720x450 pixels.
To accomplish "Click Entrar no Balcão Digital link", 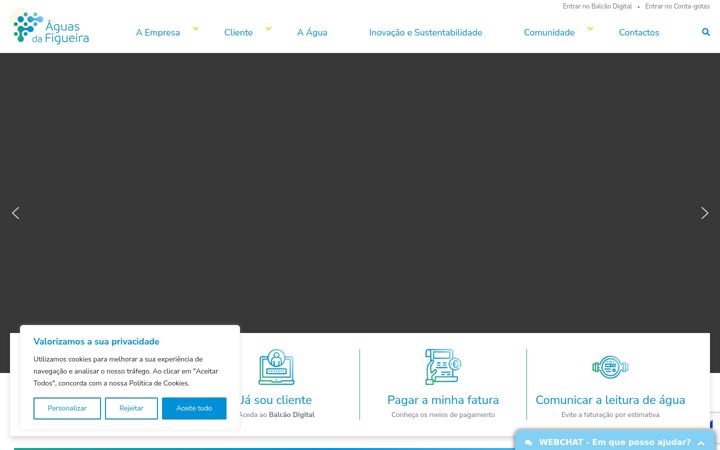I will (x=597, y=6).
